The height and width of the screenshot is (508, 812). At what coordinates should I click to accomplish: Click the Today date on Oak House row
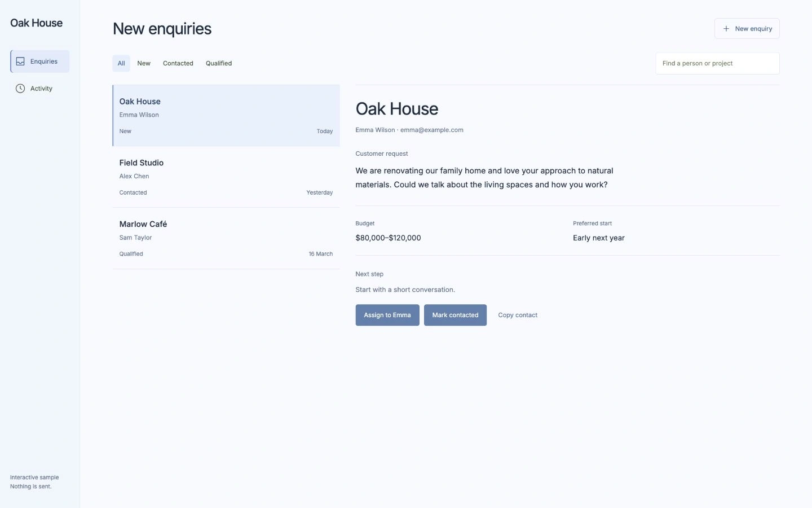325,131
